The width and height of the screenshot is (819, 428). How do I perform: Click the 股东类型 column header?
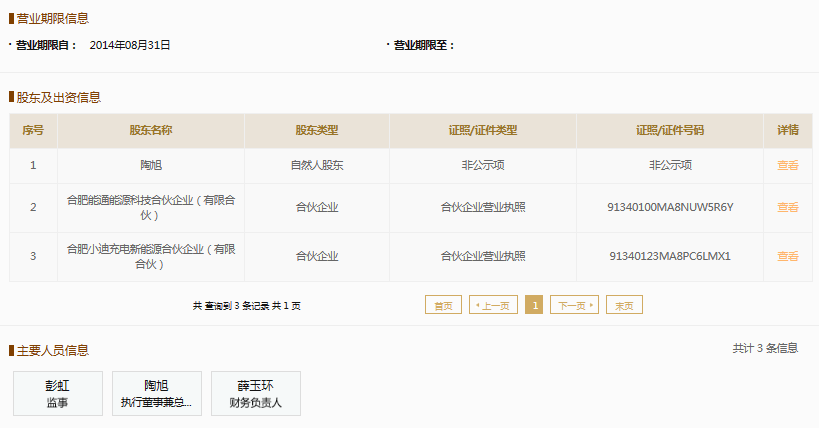[x=317, y=131]
